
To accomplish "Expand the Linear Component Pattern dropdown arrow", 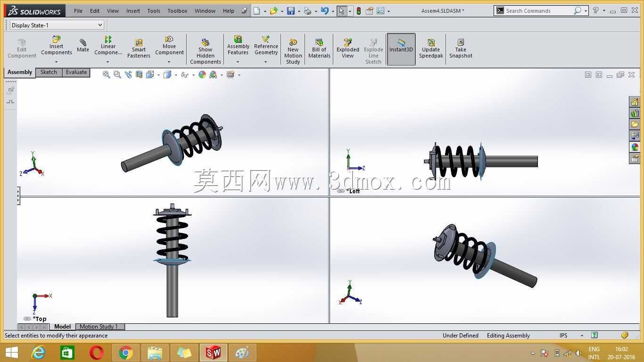I will (107, 62).
